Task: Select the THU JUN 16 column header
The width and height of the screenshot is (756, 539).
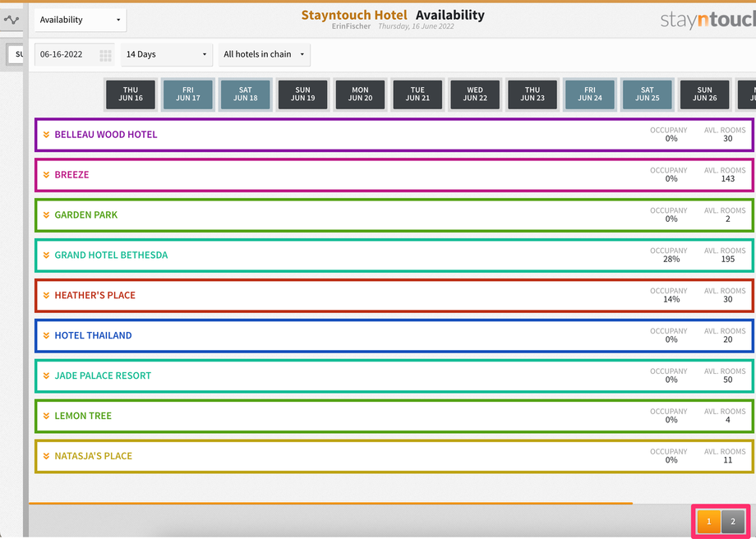Action: pos(131,94)
